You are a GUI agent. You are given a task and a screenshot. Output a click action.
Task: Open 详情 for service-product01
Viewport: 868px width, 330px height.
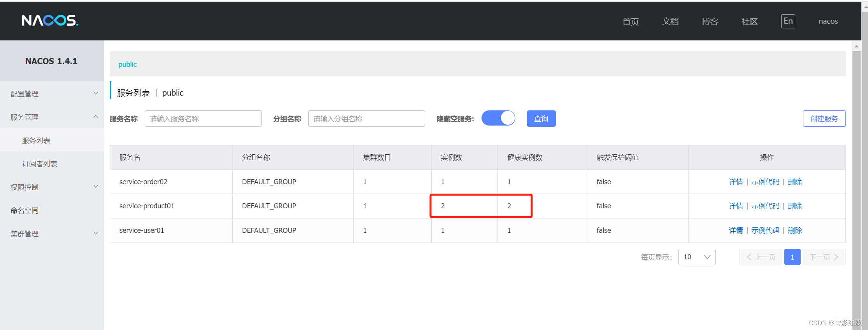coord(736,206)
